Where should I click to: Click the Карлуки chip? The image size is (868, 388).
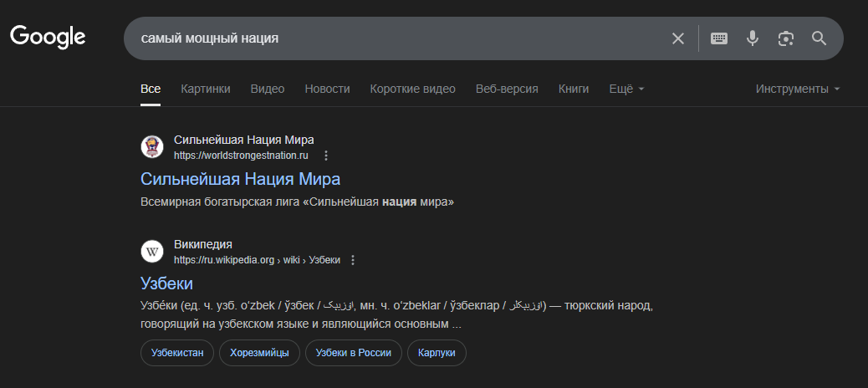[x=437, y=353]
